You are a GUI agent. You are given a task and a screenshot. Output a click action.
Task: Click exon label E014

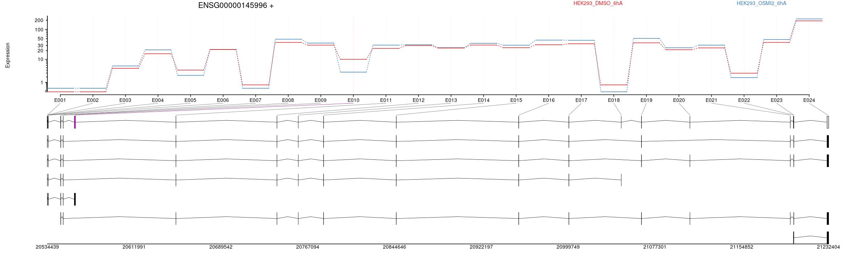point(484,100)
